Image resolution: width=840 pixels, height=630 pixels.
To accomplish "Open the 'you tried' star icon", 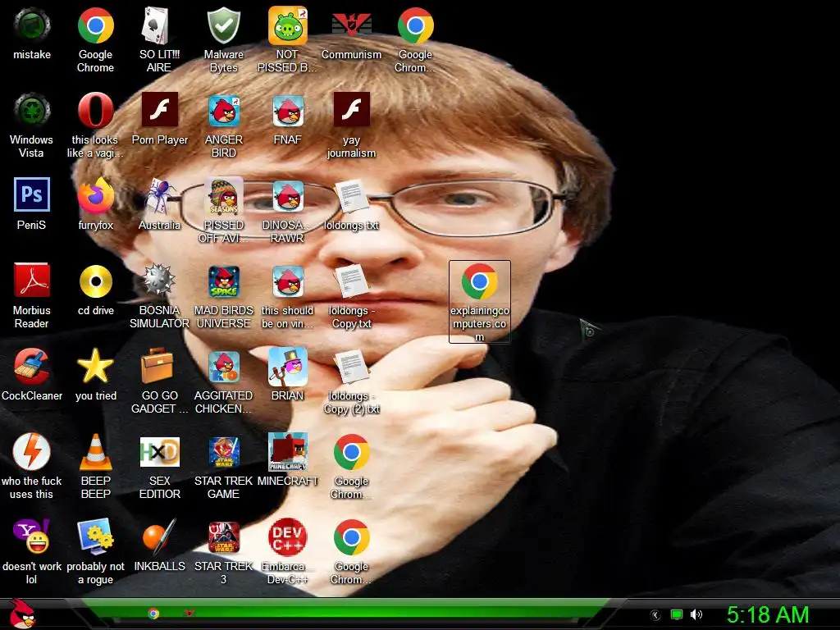I will point(95,367).
